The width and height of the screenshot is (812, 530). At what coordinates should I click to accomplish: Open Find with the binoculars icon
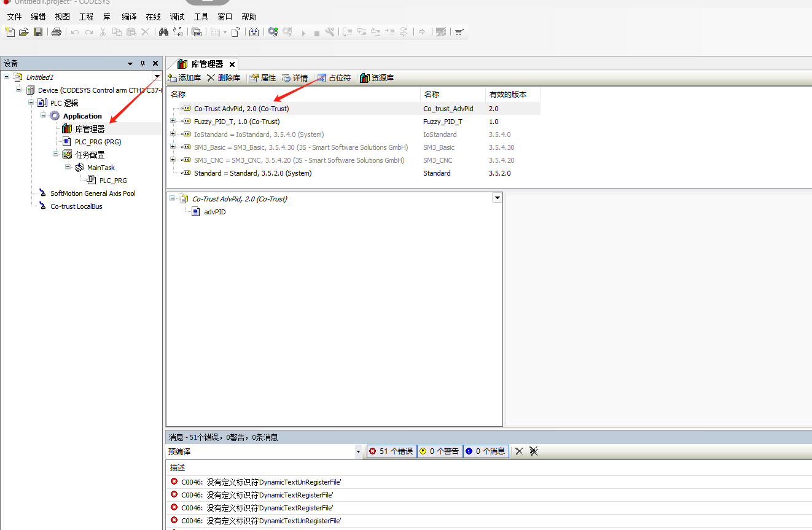coord(163,32)
